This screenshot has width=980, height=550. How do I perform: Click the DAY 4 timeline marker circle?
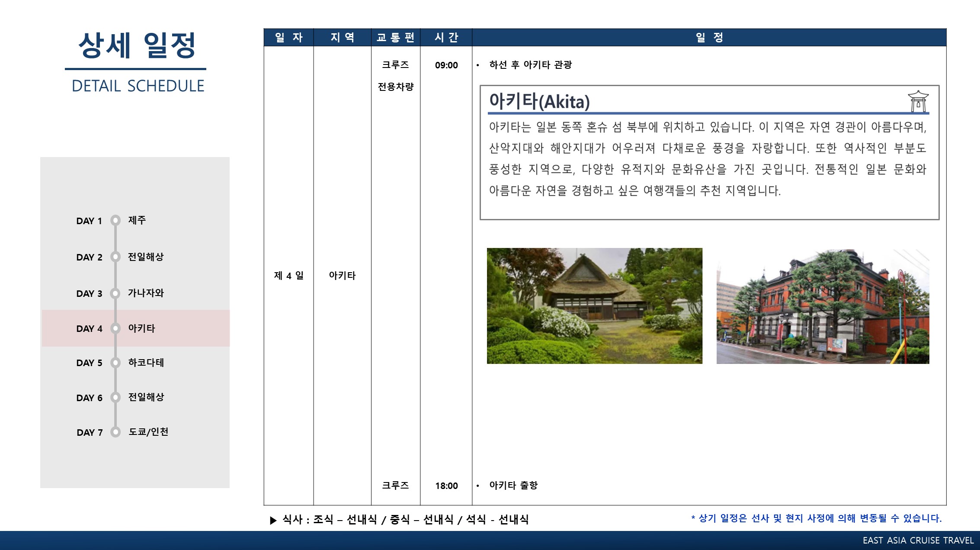(x=115, y=328)
